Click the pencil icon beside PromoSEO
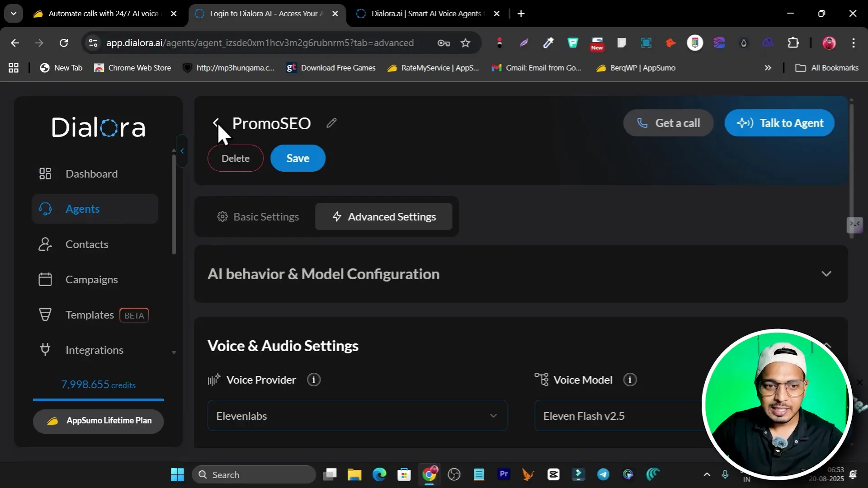 coord(331,123)
